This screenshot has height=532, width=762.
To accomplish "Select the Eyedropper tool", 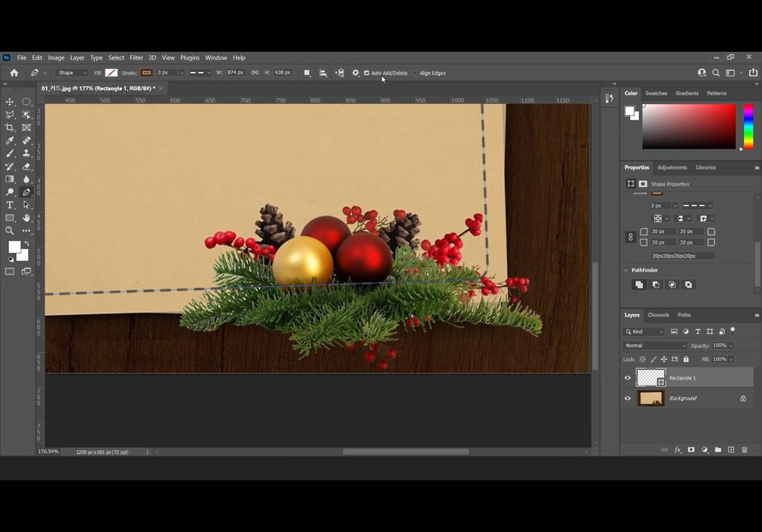I will (x=10, y=140).
